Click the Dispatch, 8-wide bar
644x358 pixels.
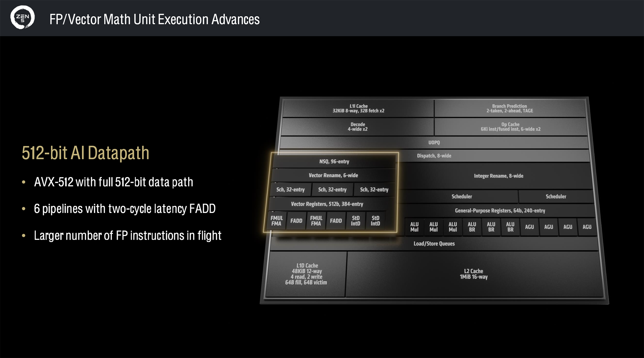pos(434,156)
